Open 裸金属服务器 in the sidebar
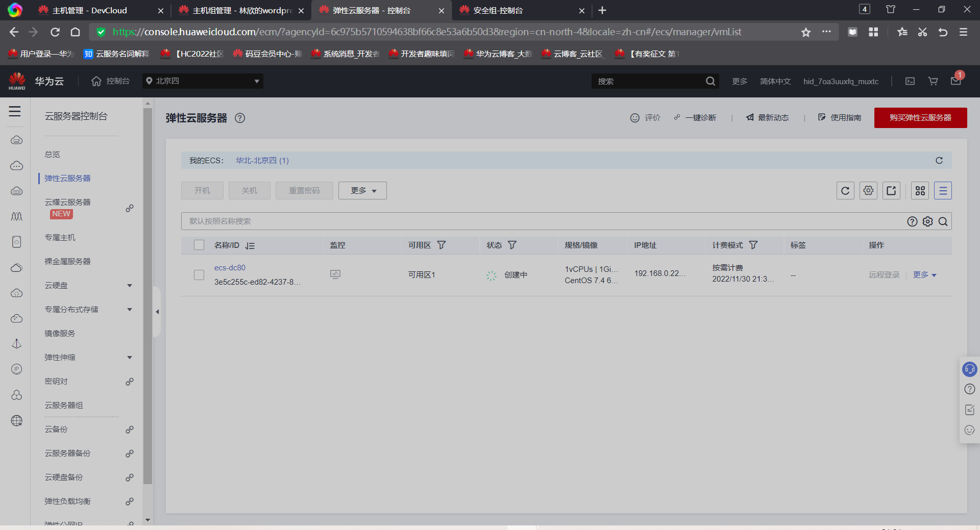The height and width of the screenshot is (530, 980). (x=67, y=262)
